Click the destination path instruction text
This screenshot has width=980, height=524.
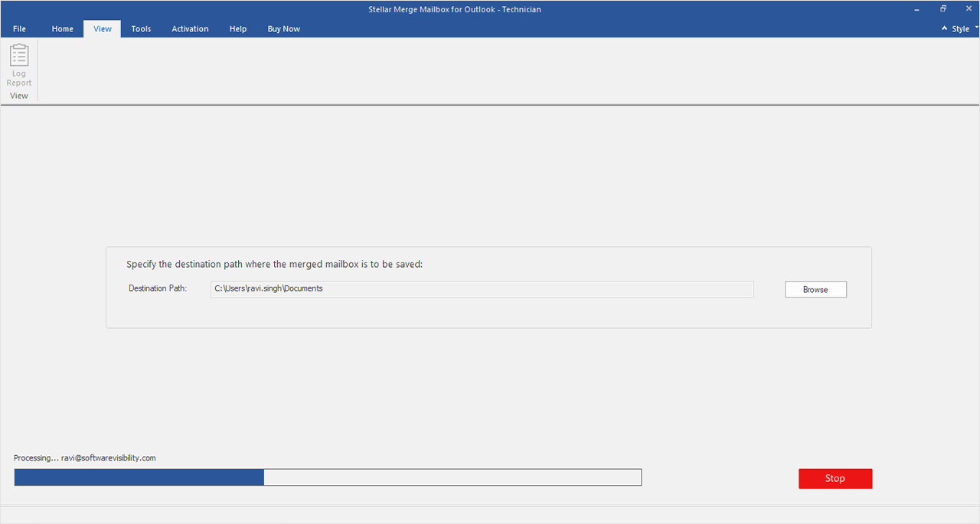(274, 264)
